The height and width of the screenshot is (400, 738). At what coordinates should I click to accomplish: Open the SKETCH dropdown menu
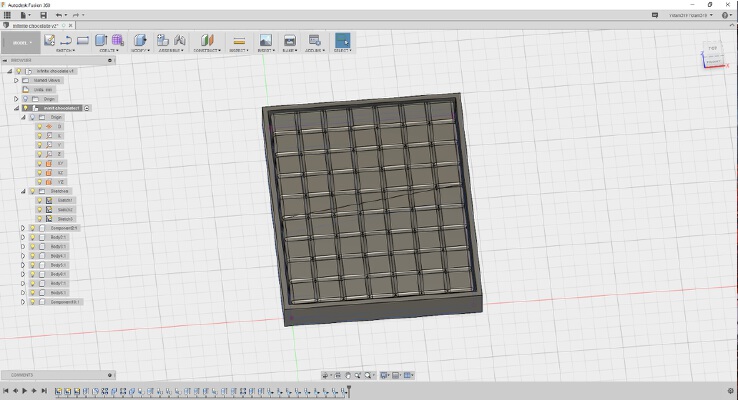click(x=65, y=50)
